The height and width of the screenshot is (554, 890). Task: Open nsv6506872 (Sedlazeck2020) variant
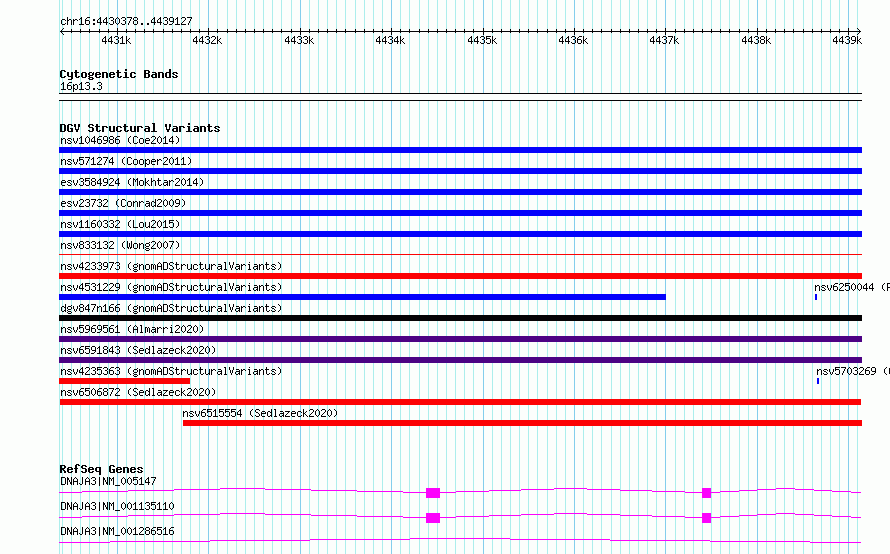point(138,392)
